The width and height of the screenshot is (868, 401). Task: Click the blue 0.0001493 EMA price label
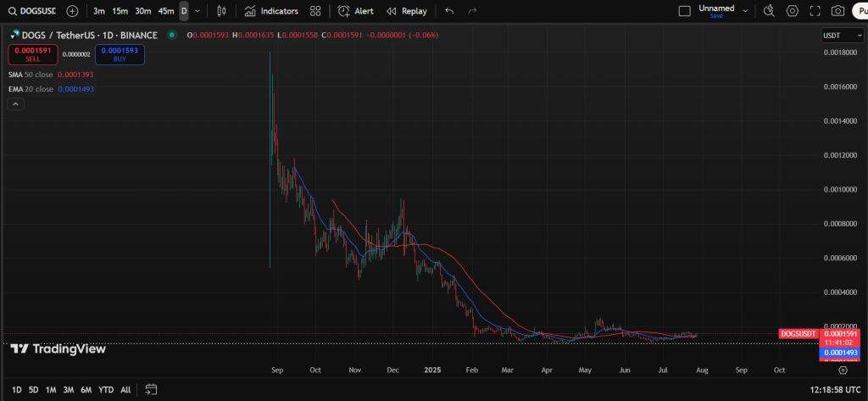[841, 353]
